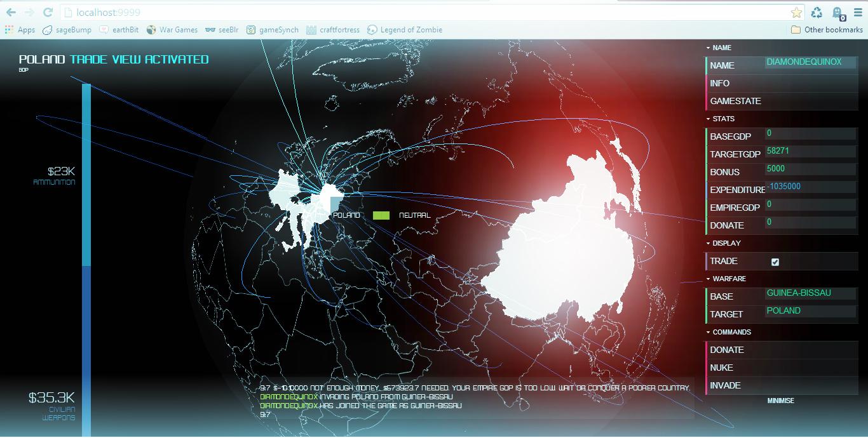Click the EMPIREGDP value field
868x438 pixels.
(810, 205)
